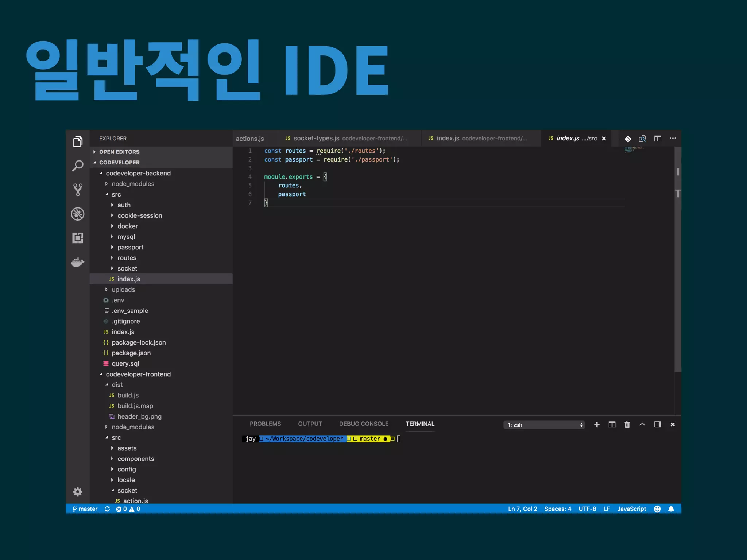Click the feedback smiley in status bar
Image resolution: width=747 pixels, height=560 pixels.
(657, 509)
